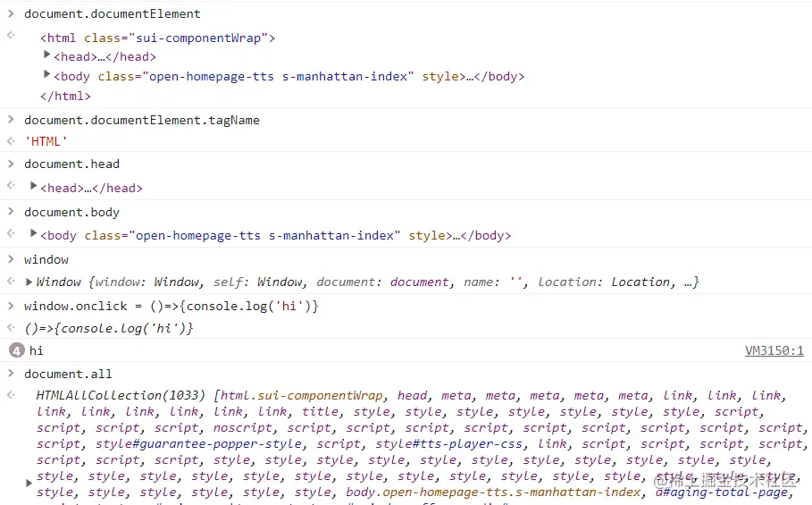Expand body element in document.body result

pyautogui.click(x=33, y=233)
